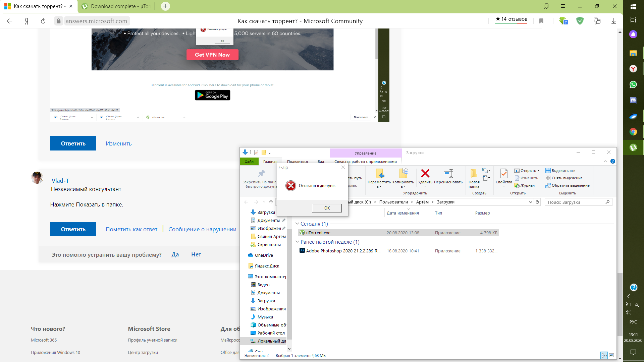Expand path chevron after Пользователи
This screenshot has width=644, height=362.
point(412,202)
